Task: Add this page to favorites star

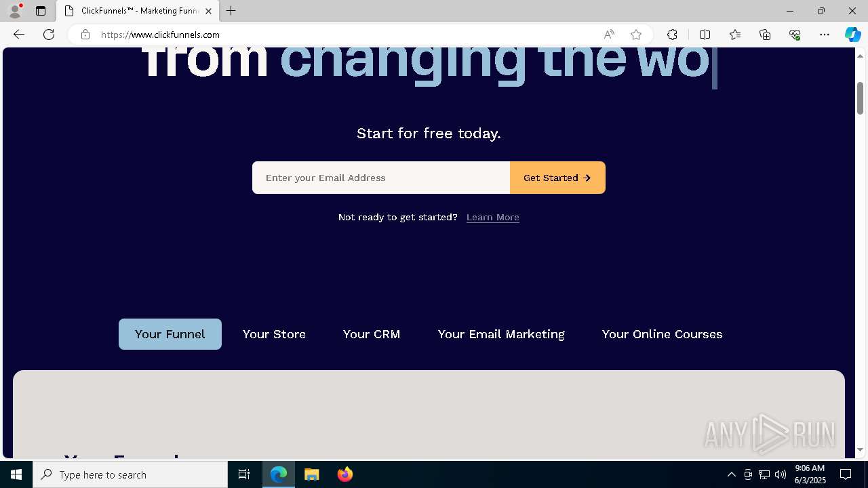Action: tap(636, 35)
